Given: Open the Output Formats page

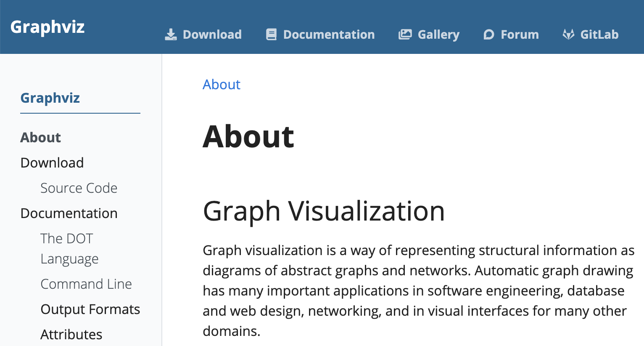Looking at the screenshot, I should (90, 309).
